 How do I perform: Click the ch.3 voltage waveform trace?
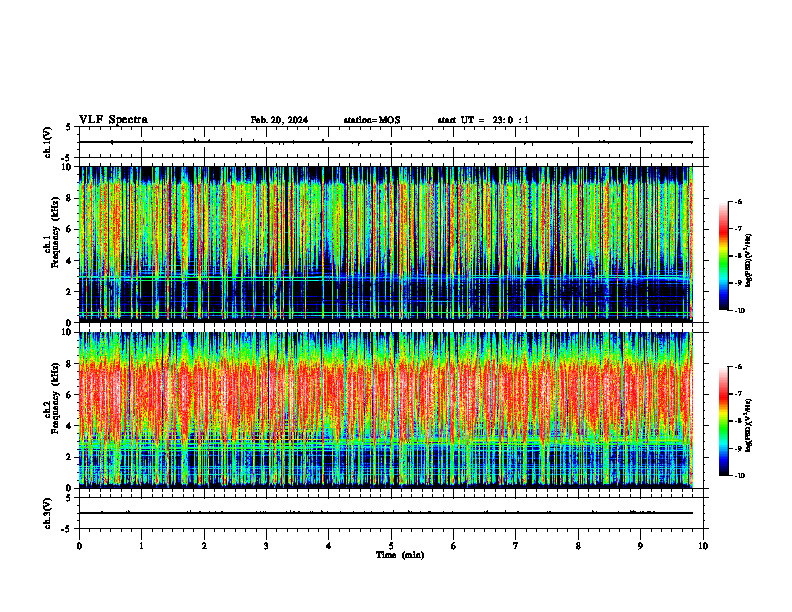click(x=386, y=513)
